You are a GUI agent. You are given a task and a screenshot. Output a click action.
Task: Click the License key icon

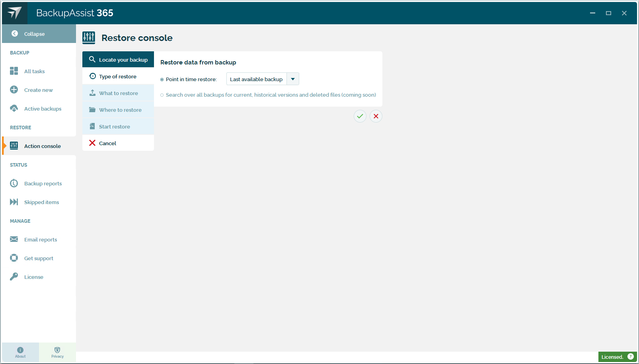tap(14, 277)
